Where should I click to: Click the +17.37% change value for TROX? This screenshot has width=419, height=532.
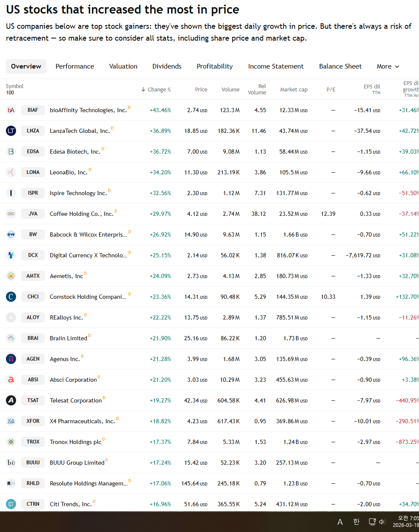coord(160,442)
